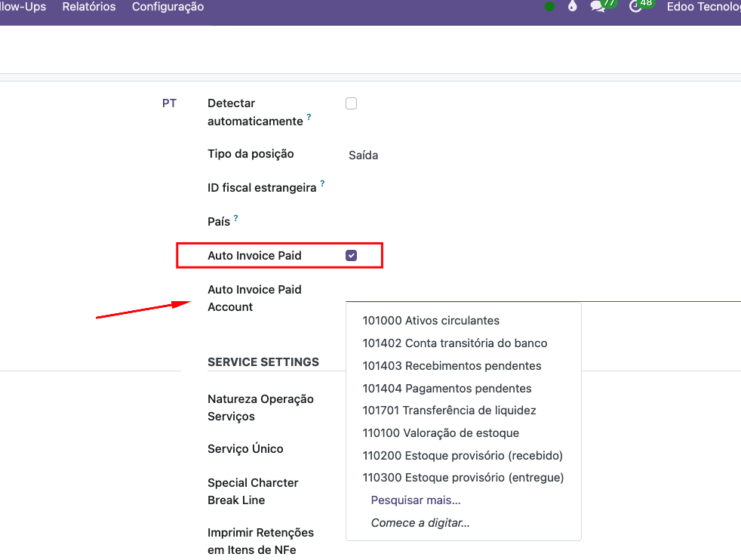
Task: Open the Edoo Tecnologia company switcher
Action: click(x=704, y=7)
